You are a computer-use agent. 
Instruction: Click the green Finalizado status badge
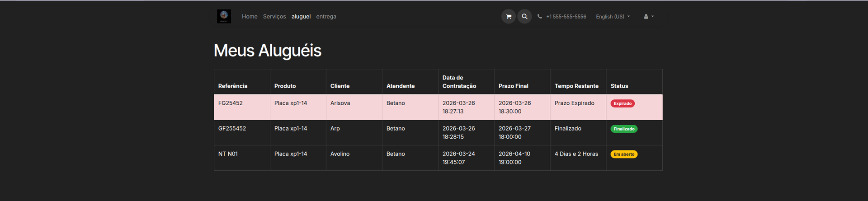pyautogui.click(x=624, y=129)
